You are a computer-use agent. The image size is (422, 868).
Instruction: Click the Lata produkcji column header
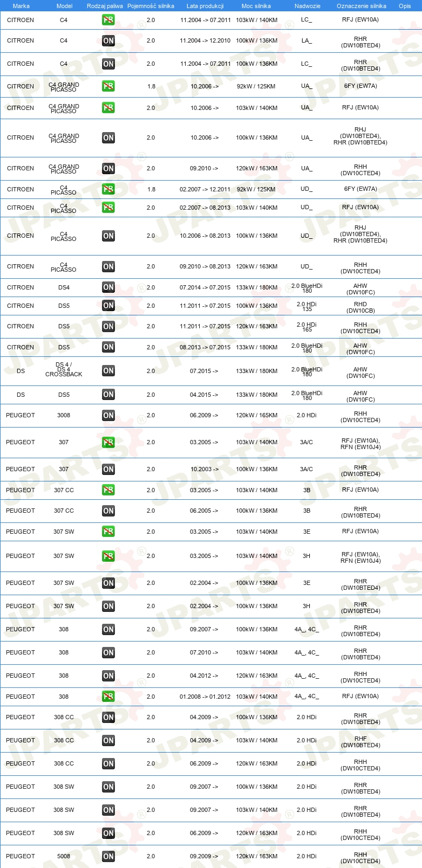click(x=205, y=6)
